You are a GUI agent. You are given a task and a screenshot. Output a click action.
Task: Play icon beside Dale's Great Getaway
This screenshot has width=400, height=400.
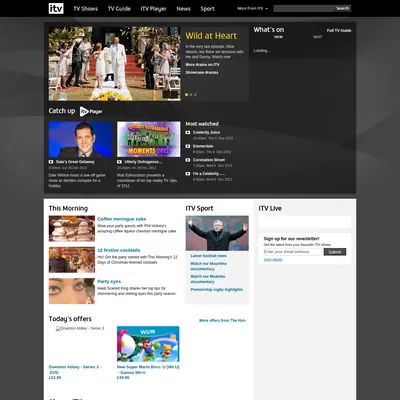(51, 162)
